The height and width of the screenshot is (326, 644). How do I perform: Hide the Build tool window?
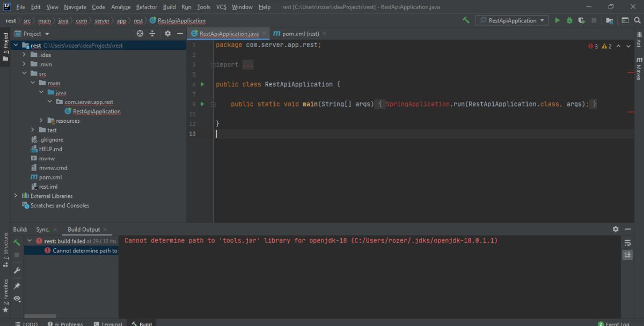(628, 229)
